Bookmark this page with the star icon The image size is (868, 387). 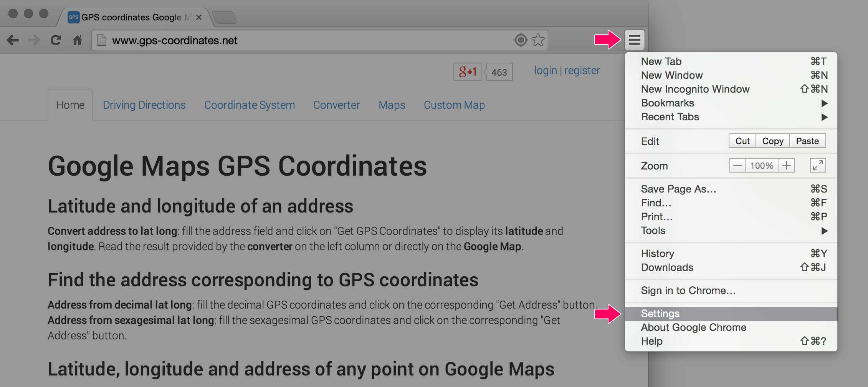[538, 40]
